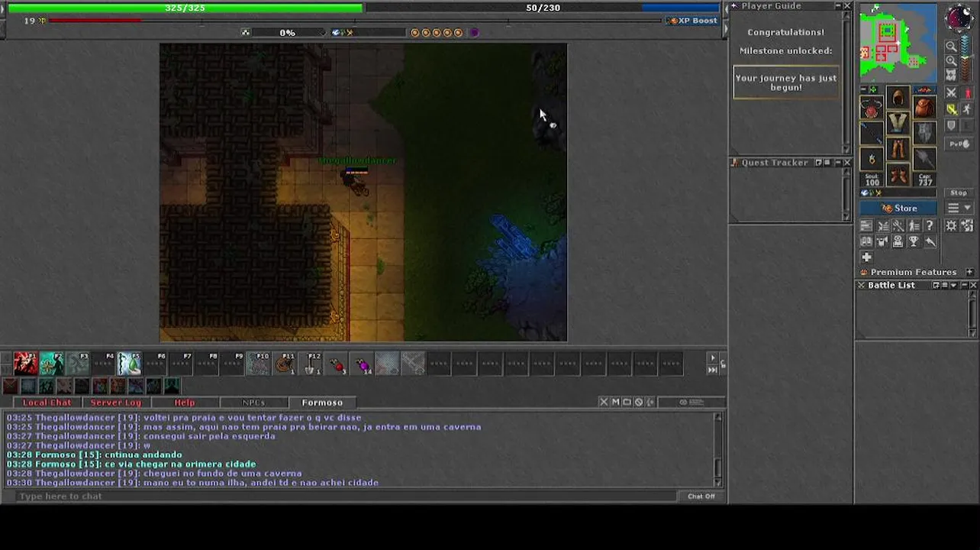The height and width of the screenshot is (550, 980).
Task: Use the F11 rope hotkey
Action: [285, 364]
